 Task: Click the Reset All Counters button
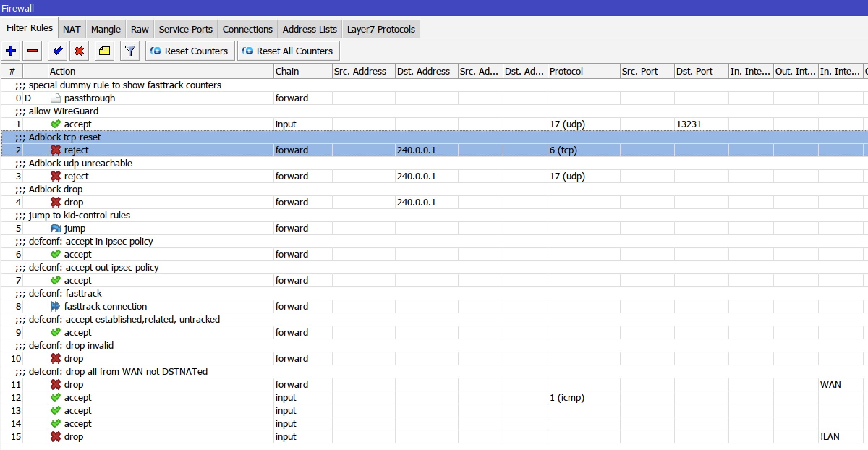(288, 51)
